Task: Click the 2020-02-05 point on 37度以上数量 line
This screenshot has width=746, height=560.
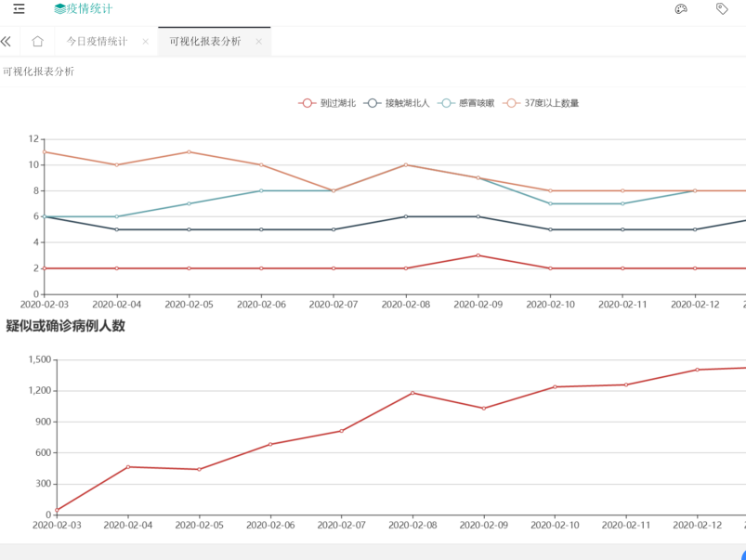Action: tap(189, 151)
